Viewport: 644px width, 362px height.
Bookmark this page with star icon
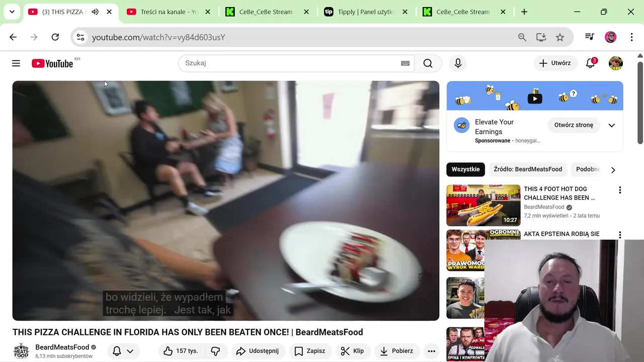(x=560, y=37)
